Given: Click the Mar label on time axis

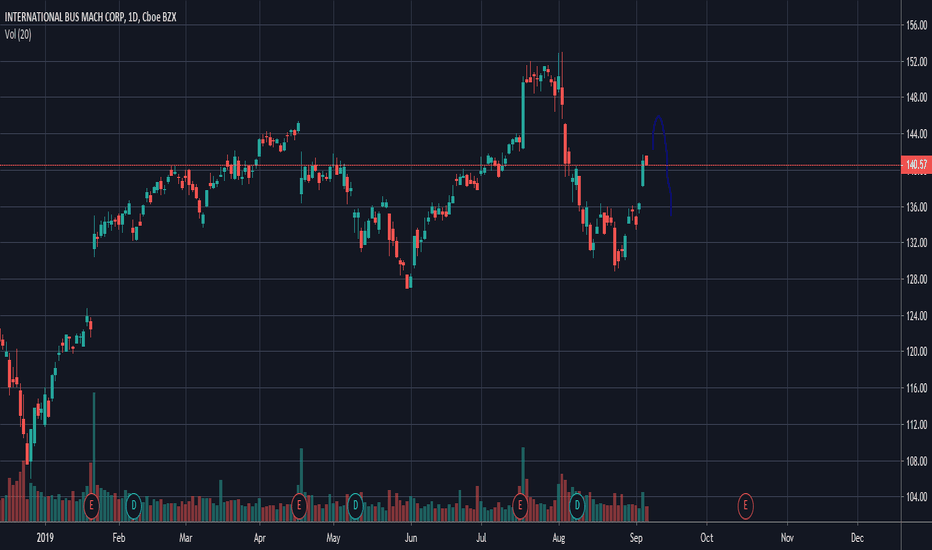Looking at the screenshot, I should (185, 538).
